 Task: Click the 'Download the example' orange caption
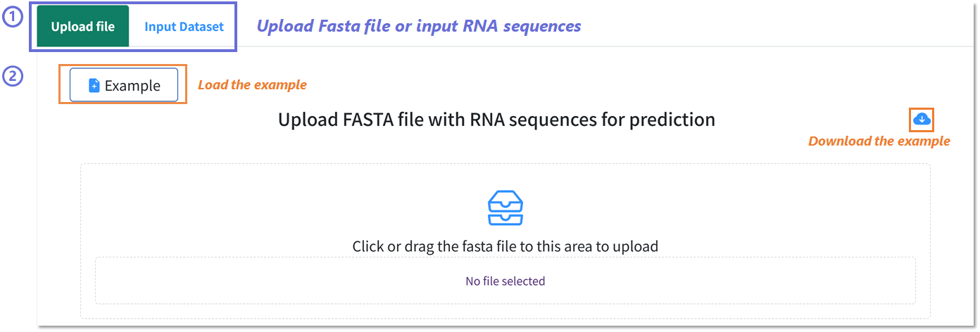click(879, 141)
